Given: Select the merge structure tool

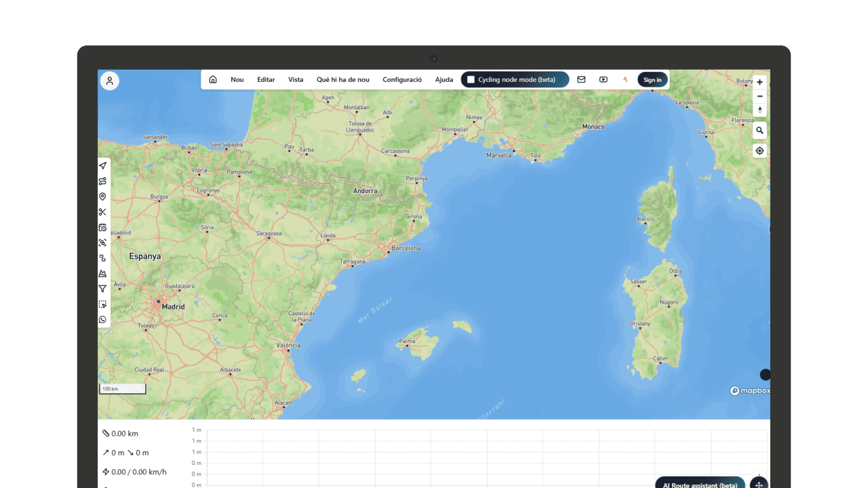Looking at the screenshot, I should [102, 258].
